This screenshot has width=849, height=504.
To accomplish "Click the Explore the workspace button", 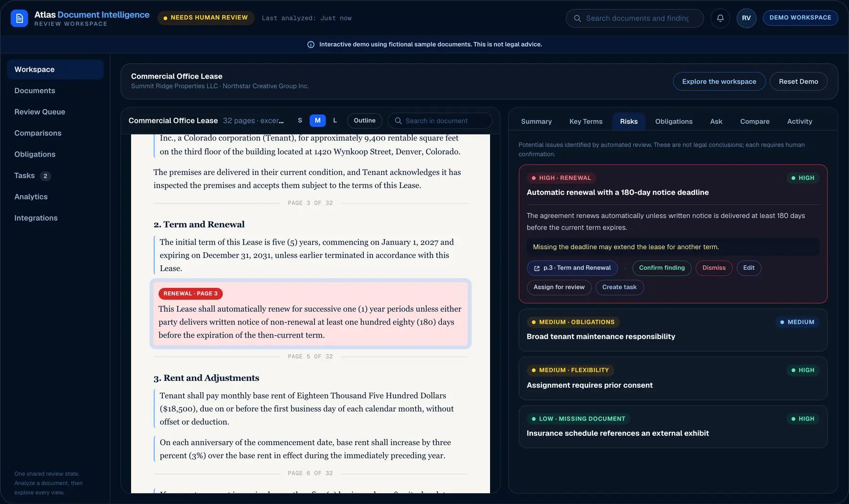I will 719,82.
